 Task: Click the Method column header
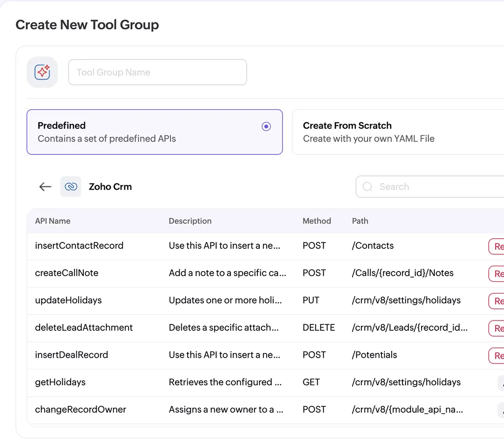[317, 221]
